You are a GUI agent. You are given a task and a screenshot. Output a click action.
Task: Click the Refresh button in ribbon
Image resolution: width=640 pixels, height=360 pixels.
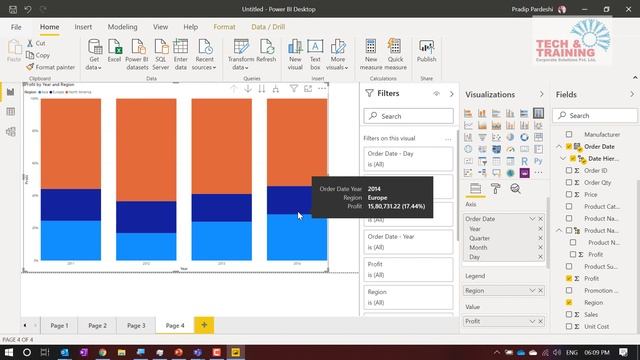(x=266, y=51)
